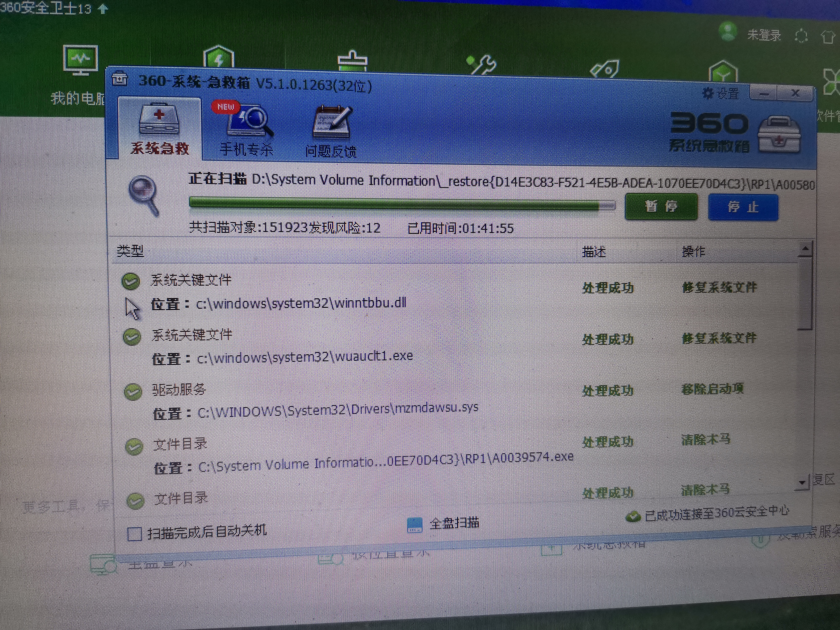840x630 pixels.
Task: Click 移除启动项 for 驱动服务 row
Action: tap(712, 389)
